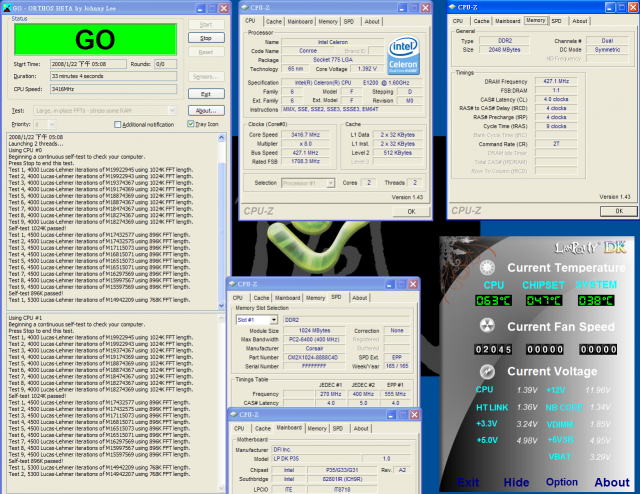The width and height of the screenshot is (640, 494).
Task: Select the CPU tab in CPU-Z SPD window
Action: (x=238, y=298)
